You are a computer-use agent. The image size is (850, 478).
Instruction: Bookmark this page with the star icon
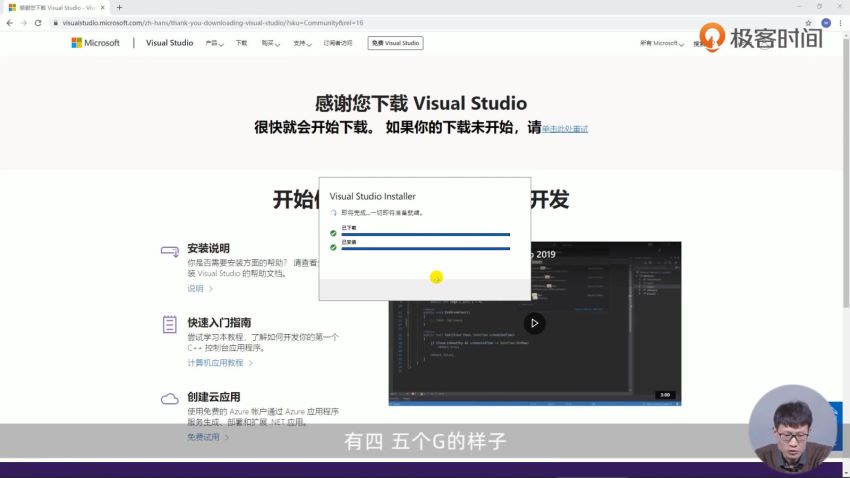coord(808,23)
